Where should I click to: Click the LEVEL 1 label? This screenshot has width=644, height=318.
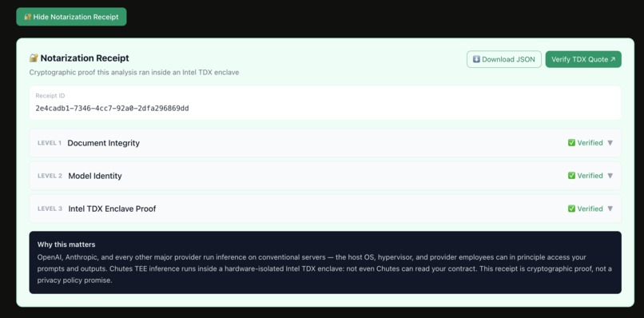(x=50, y=143)
